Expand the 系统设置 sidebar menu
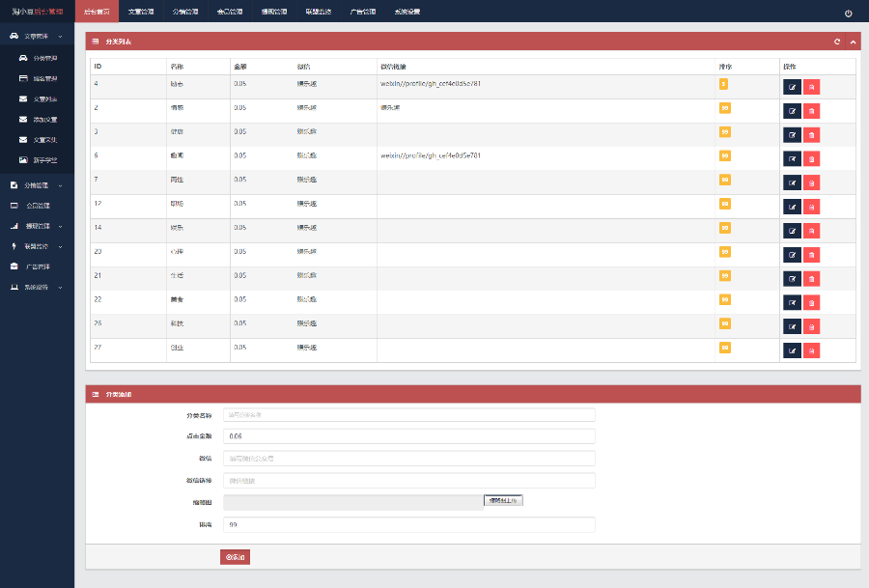The image size is (869, 588). tap(37, 287)
